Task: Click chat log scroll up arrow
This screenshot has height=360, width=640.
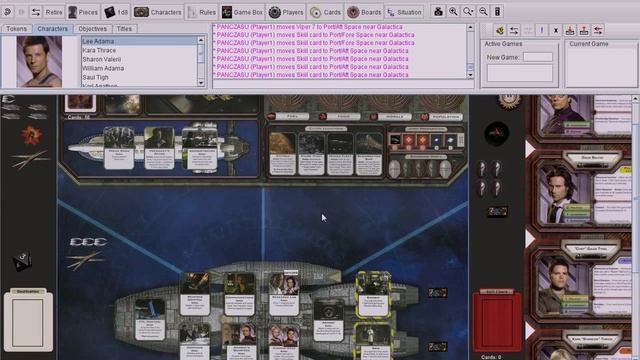Action: [x=470, y=27]
